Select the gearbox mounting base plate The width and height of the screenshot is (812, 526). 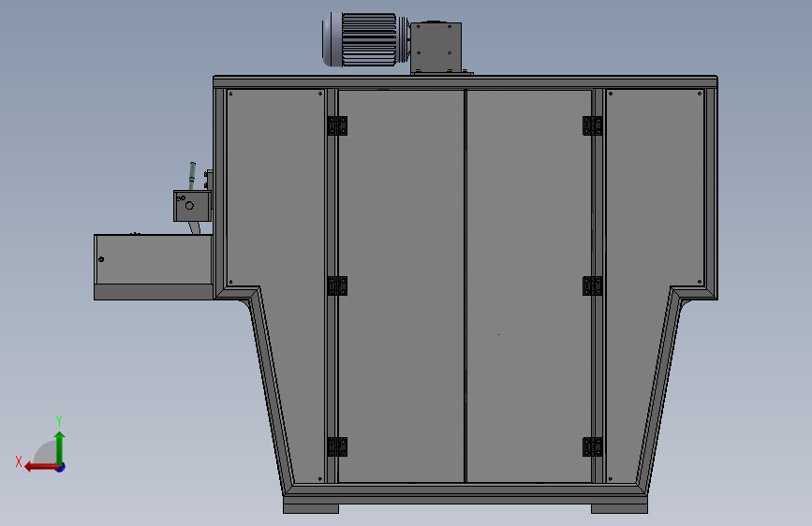(442, 74)
